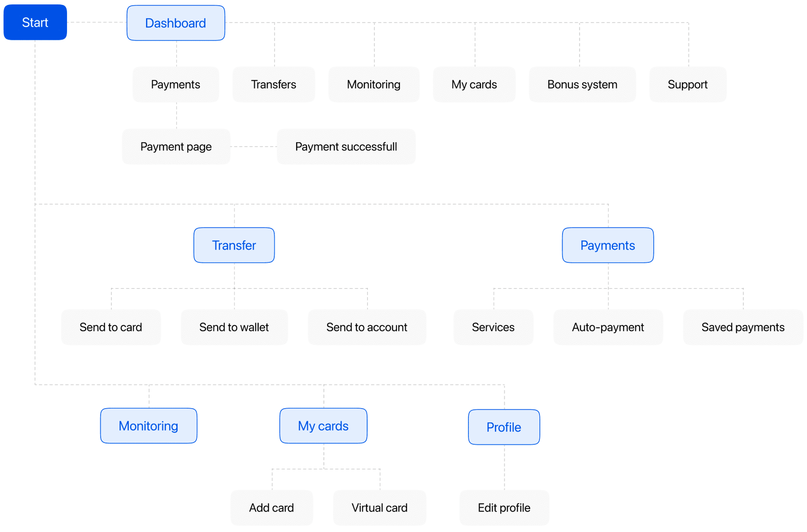Select the Send to card box
Image resolution: width=807 pixels, height=532 pixels.
pos(111,327)
